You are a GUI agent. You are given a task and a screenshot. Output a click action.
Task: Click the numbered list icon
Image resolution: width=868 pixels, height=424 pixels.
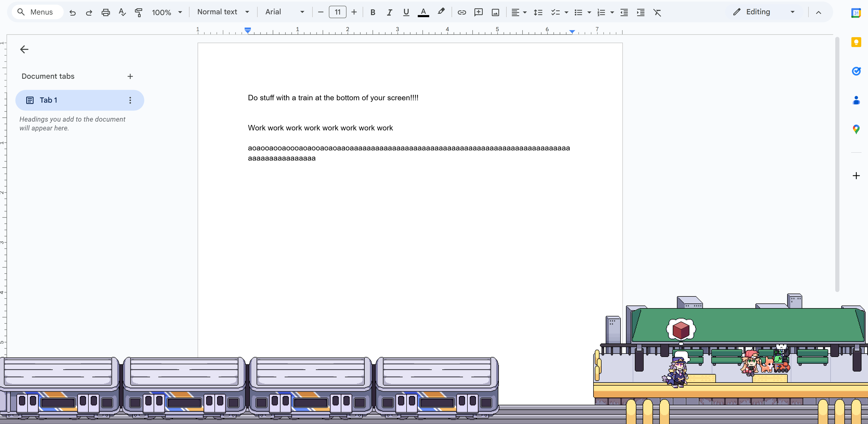(601, 12)
